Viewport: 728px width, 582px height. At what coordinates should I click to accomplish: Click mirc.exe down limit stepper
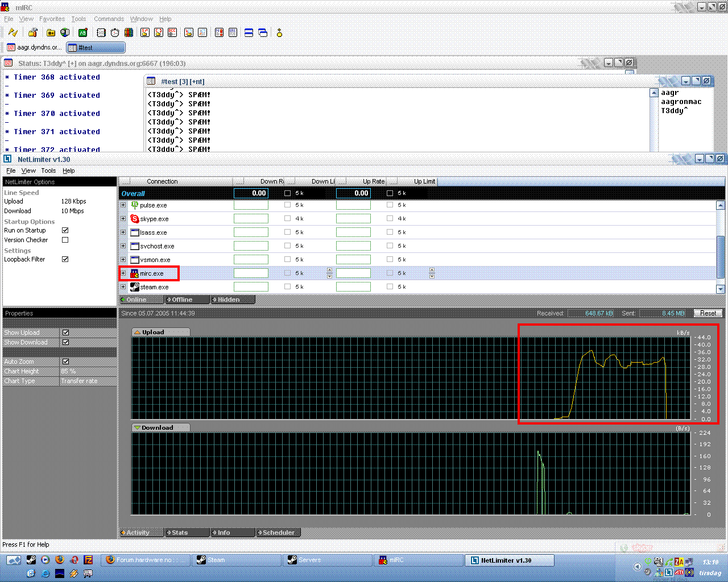(330, 273)
